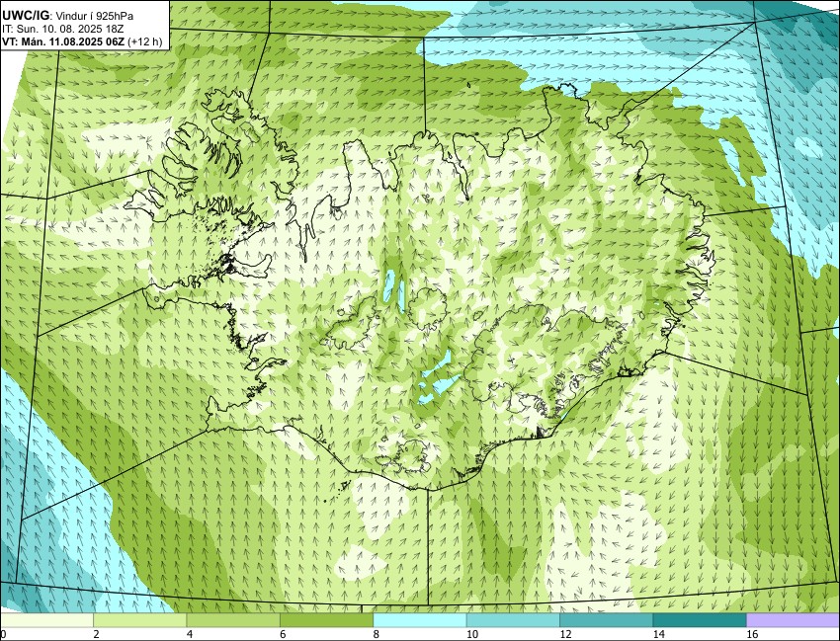Click the 'VT: Mán. 11.08.2025 06Z' line
This screenshot has height=641, width=840.
click(63, 41)
